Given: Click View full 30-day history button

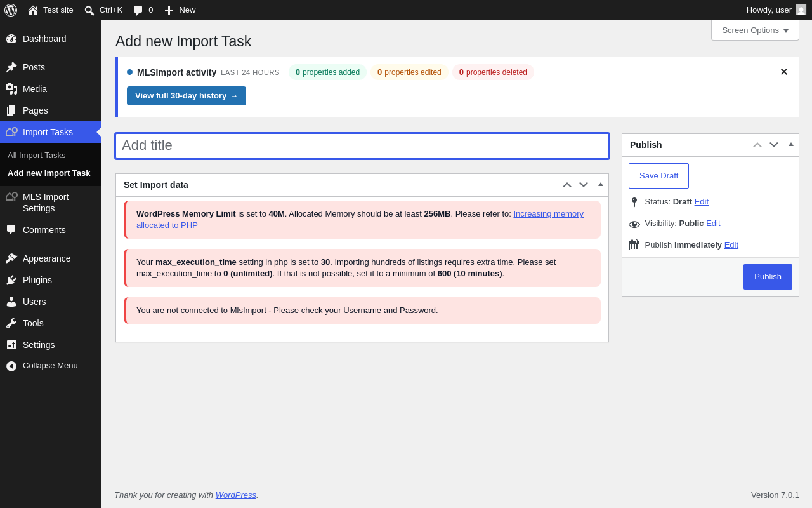Looking at the screenshot, I should (187, 96).
